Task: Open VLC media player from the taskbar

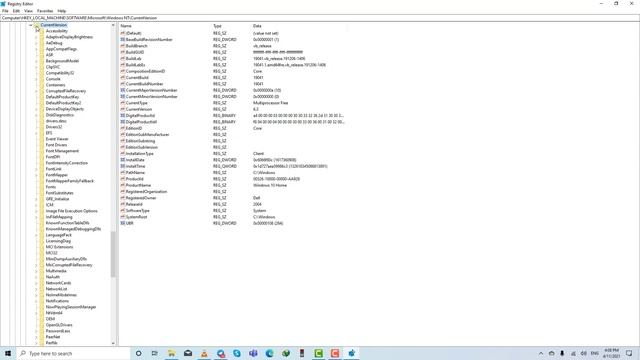Action: [204, 353]
